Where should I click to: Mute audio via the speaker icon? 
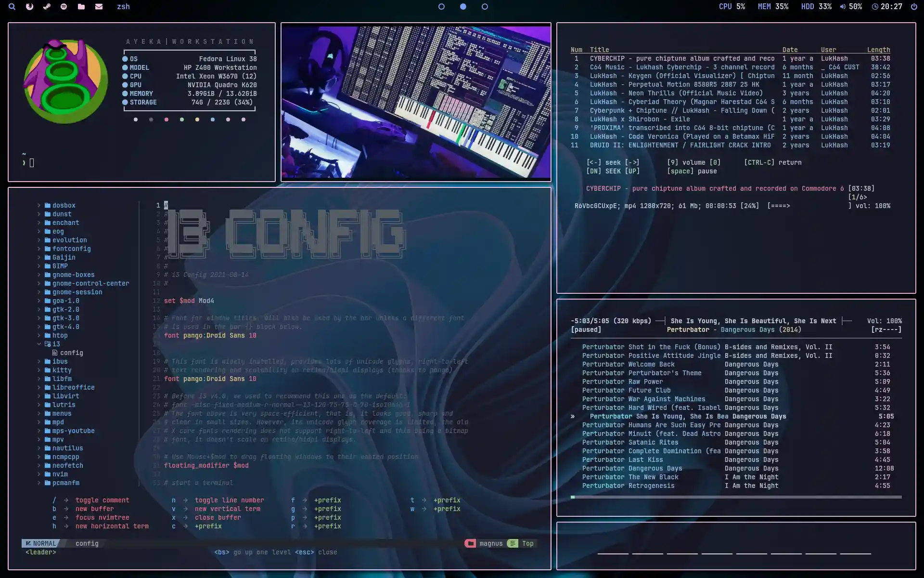pos(842,7)
